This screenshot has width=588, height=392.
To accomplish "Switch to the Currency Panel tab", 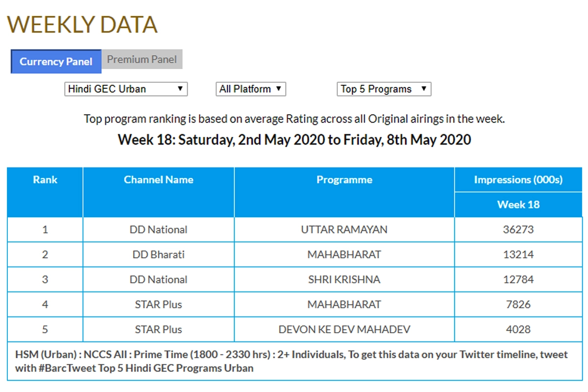I will [56, 62].
